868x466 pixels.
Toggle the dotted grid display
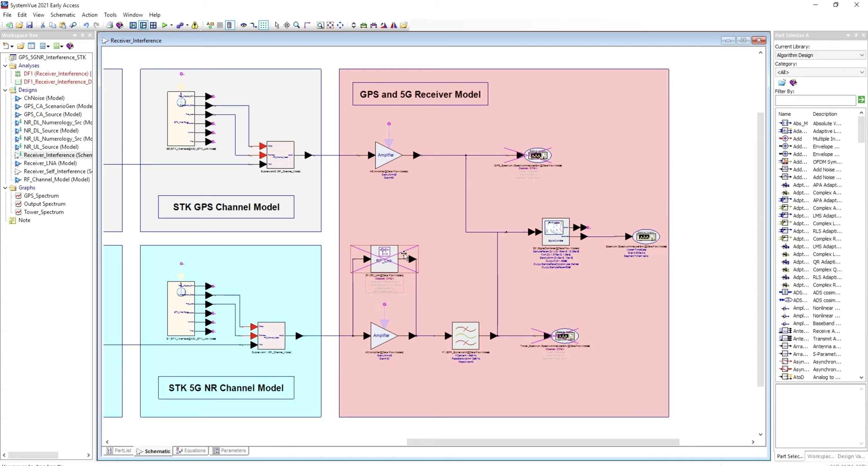pyautogui.click(x=264, y=25)
